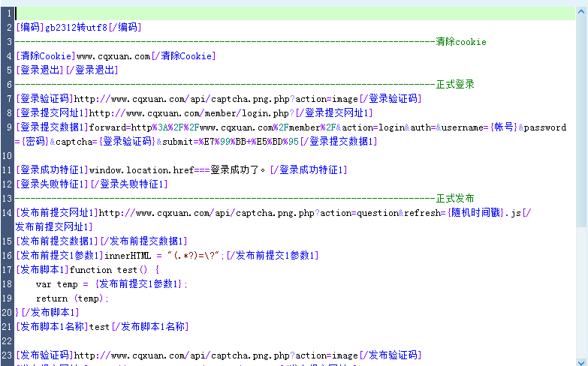This screenshot has height=366, width=588.
Task: Click the 'return (temp);' statement
Action: tap(72, 298)
